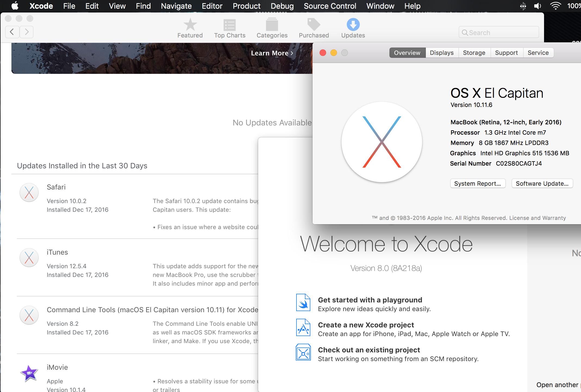Open the Categories icon

(272, 25)
